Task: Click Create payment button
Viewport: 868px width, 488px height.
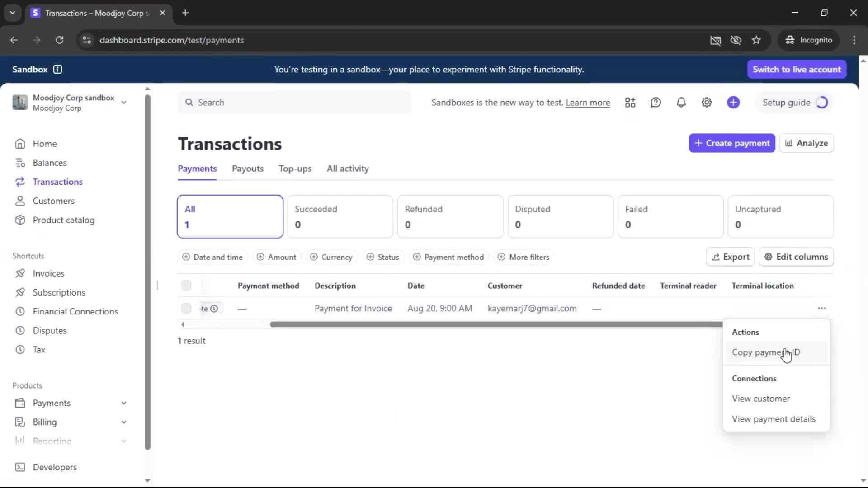Action: [x=732, y=143]
